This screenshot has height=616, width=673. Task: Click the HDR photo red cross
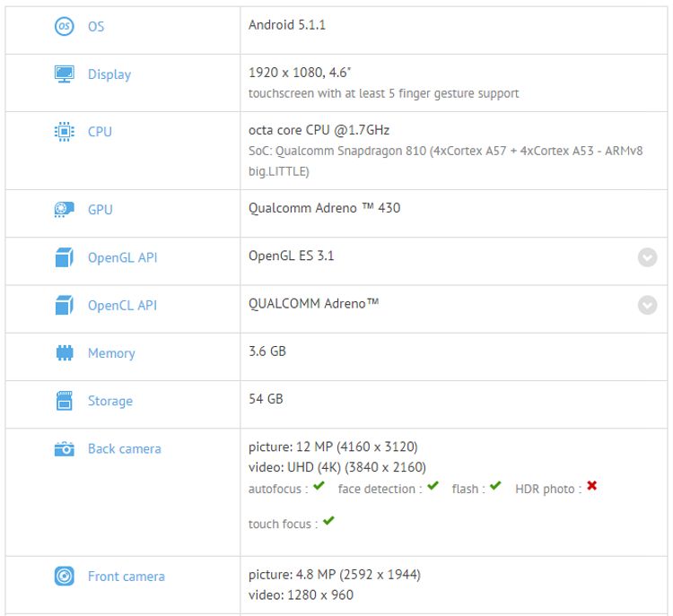coord(592,487)
